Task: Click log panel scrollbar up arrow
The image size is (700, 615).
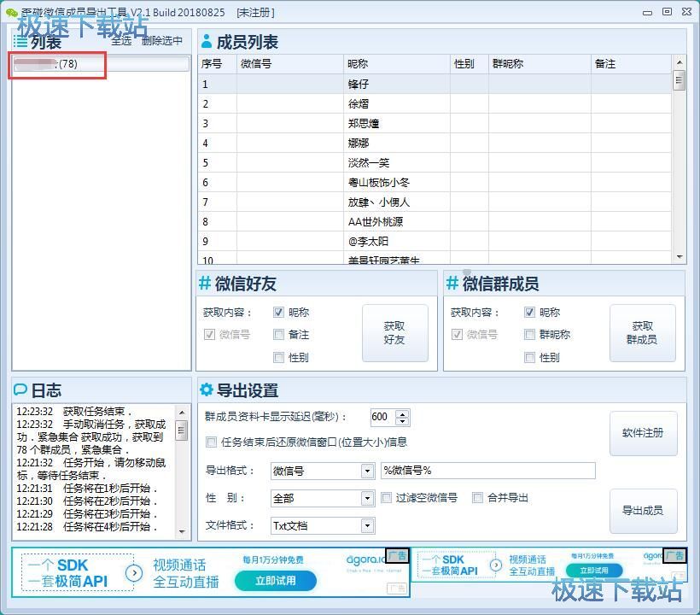Action: pyautogui.click(x=182, y=412)
